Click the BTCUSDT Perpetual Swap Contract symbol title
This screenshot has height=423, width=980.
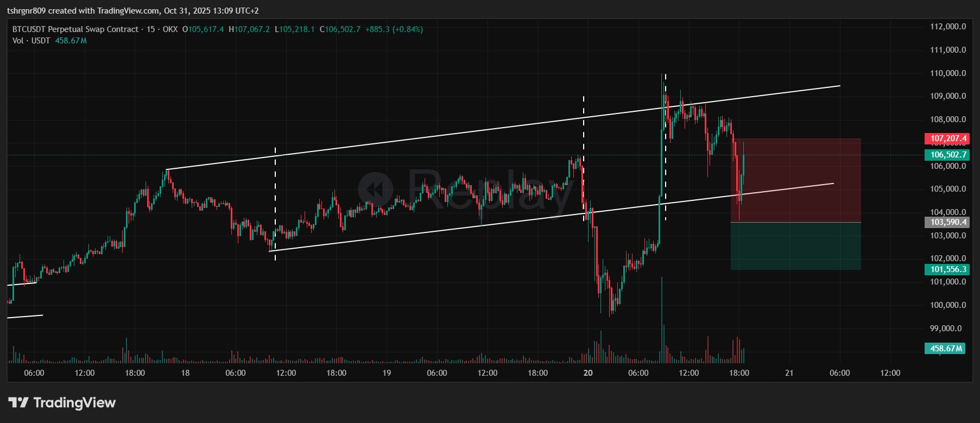75,29
